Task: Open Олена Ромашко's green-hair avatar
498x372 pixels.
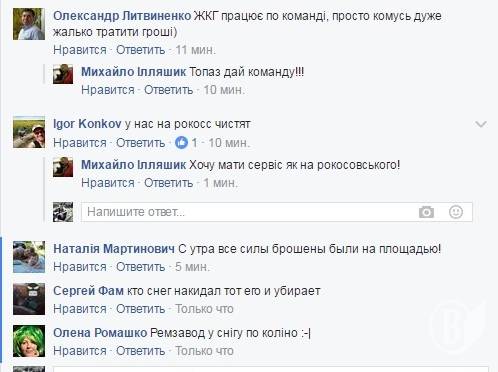Action: tap(29, 341)
